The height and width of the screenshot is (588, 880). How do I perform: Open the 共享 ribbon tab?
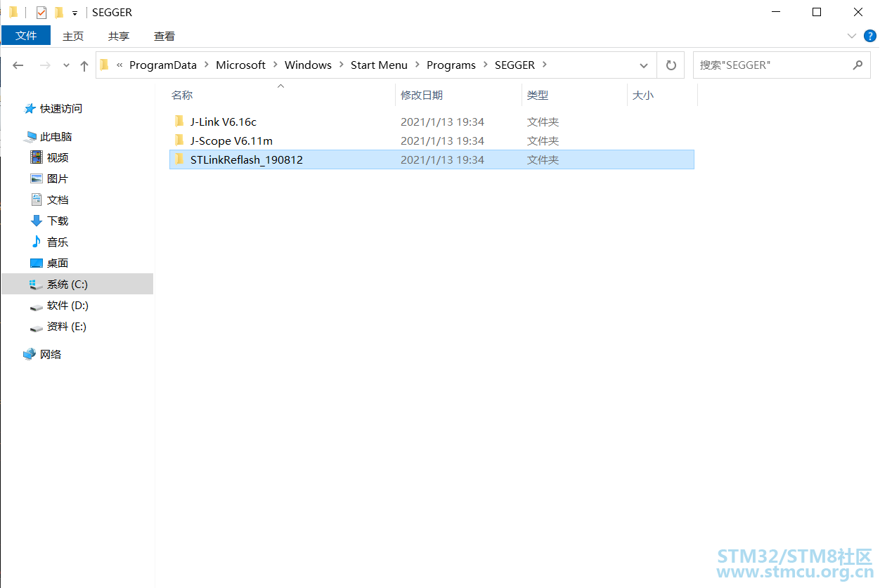(x=119, y=36)
